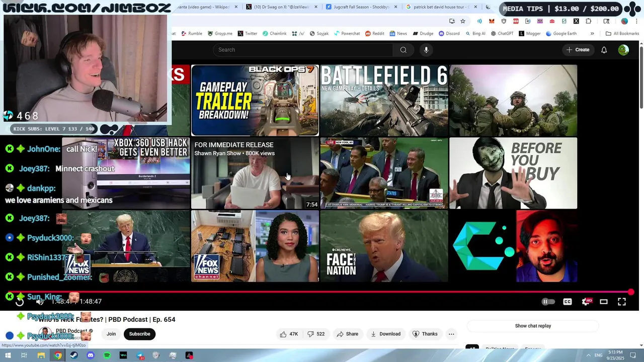Click Show chat replay

(533, 326)
